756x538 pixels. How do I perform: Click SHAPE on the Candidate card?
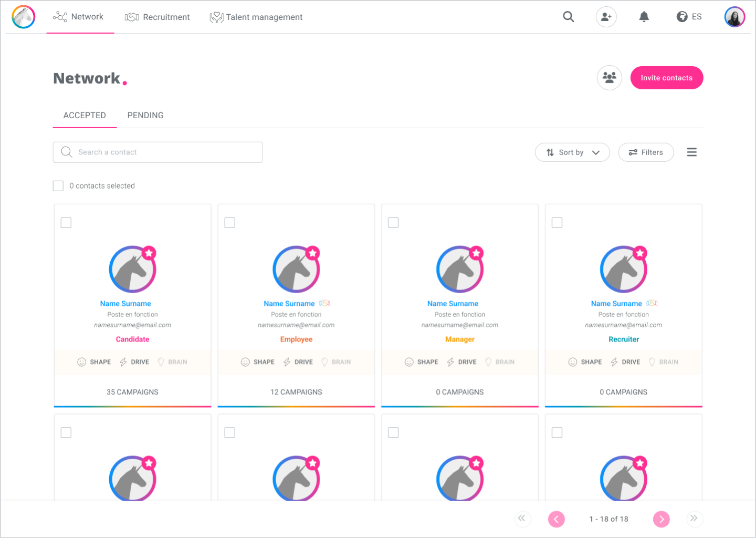(x=94, y=362)
